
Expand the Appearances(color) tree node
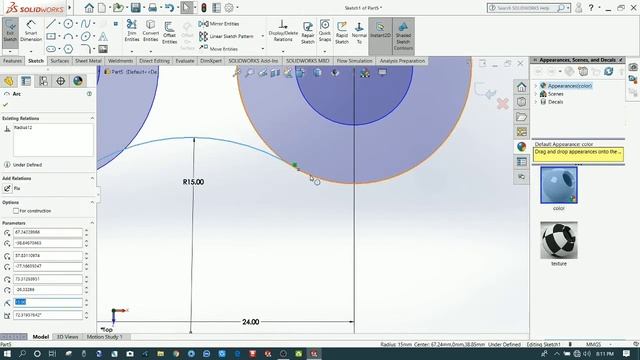click(536, 86)
